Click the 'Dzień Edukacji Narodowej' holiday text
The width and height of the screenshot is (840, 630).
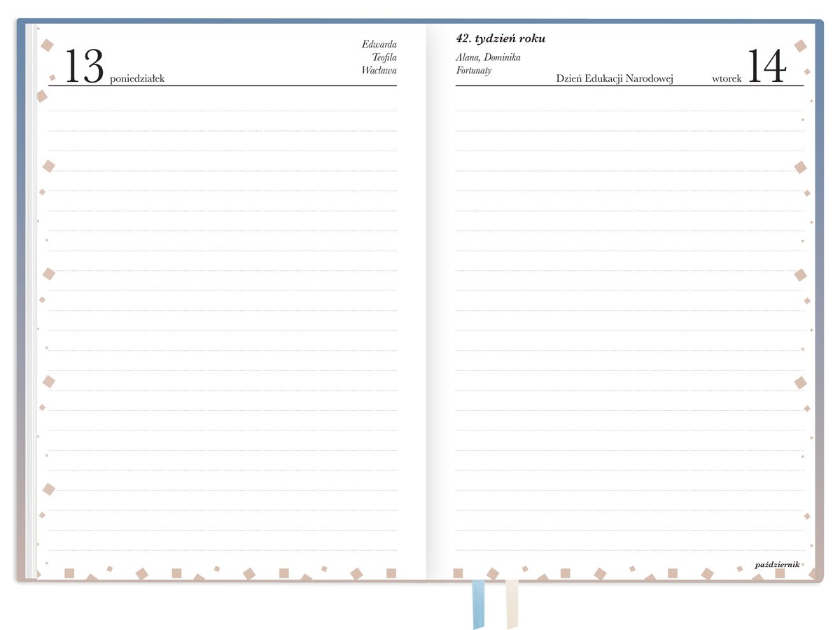(614, 79)
